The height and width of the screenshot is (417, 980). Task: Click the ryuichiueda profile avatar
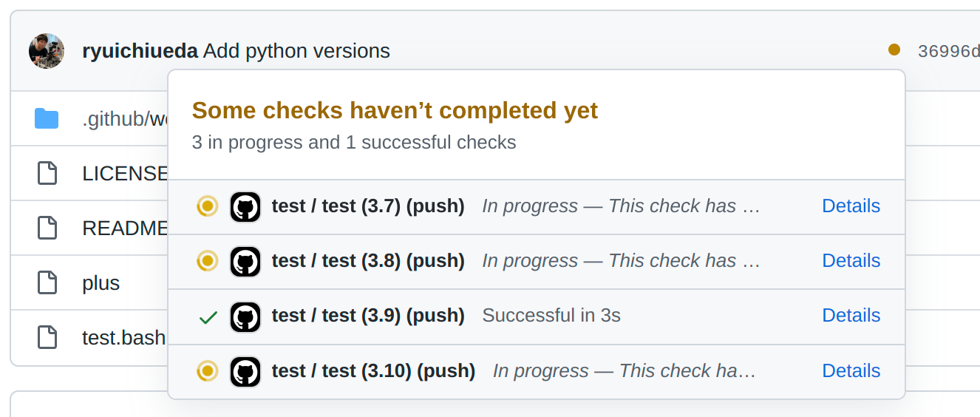click(x=46, y=51)
